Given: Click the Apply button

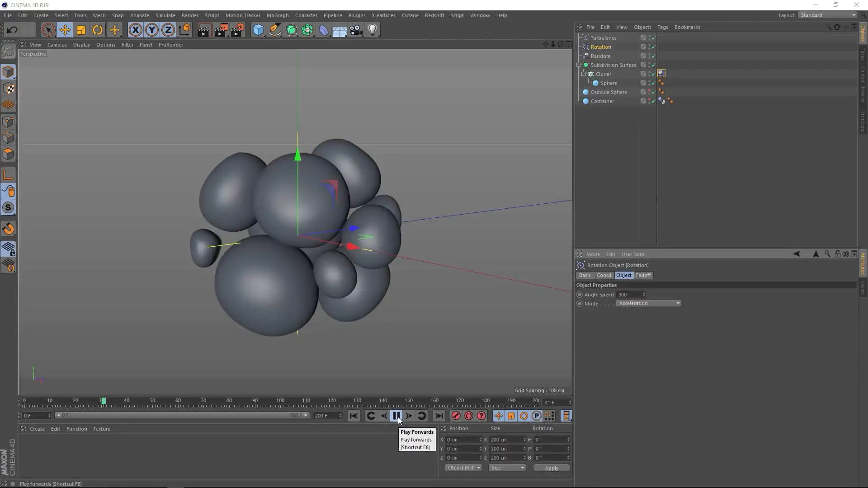Looking at the screenshot, I should point(552,468).
